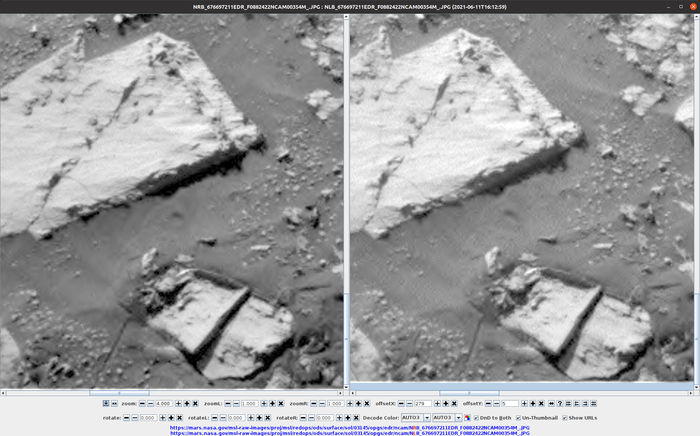
Task: Click the RGB color squares icon
Action: [x=467, y=418]
